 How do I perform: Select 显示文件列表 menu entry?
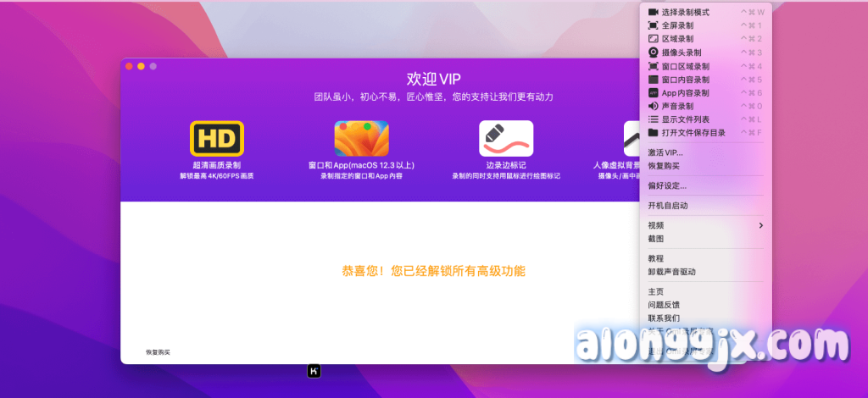(x=685, y=119)
